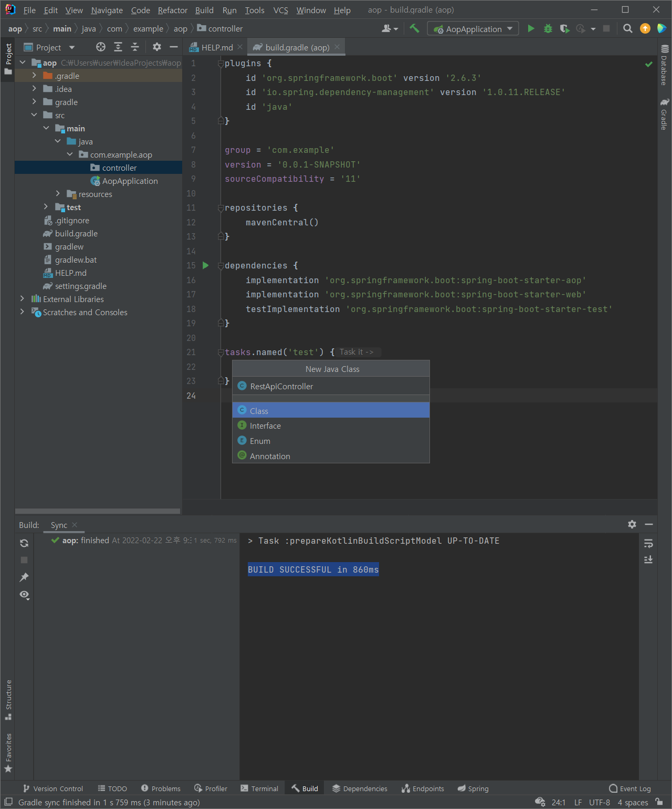
Task: Open Terminal tool window button
Action: tap(259, 789)
